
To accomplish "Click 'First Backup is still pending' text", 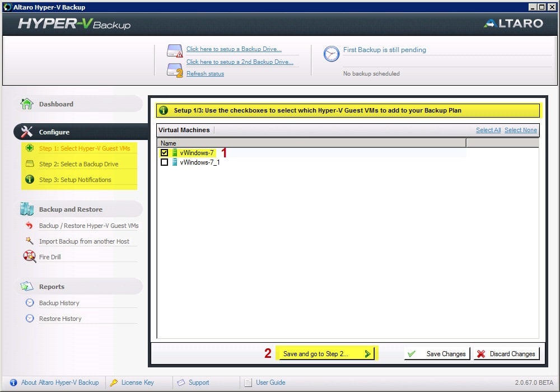I will (x=384, y=50).
